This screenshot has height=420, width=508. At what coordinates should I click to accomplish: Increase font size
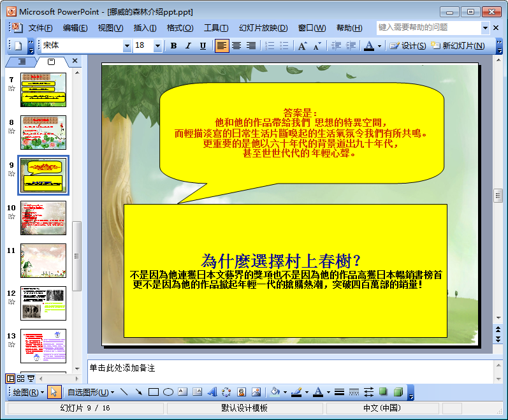[303, 46]
